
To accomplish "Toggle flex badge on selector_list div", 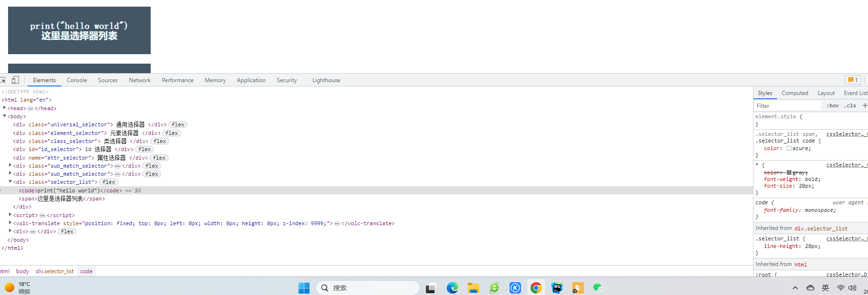I will [109, 182].
